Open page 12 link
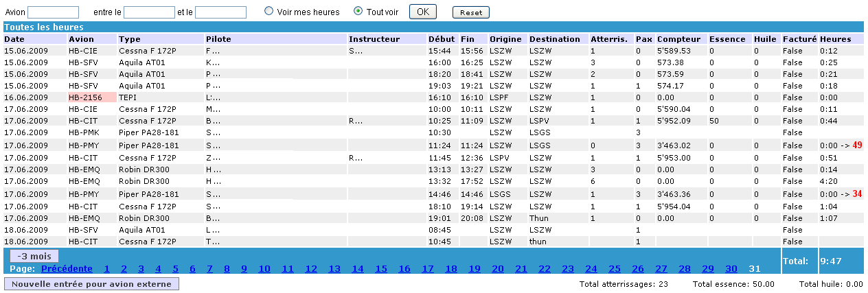 pos(311,268)
